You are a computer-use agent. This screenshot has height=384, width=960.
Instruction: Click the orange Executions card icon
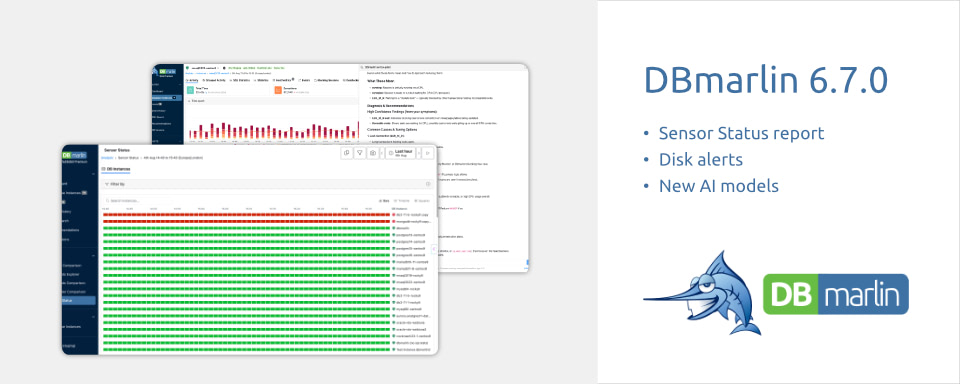[279, 90]
